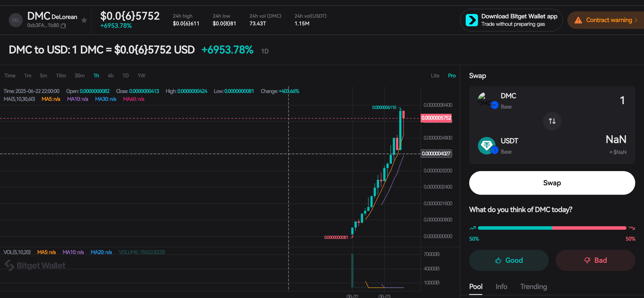Viewport: 644px width, 298px height.
Task: Select the 15m chart interval
Action: point(61,76)
